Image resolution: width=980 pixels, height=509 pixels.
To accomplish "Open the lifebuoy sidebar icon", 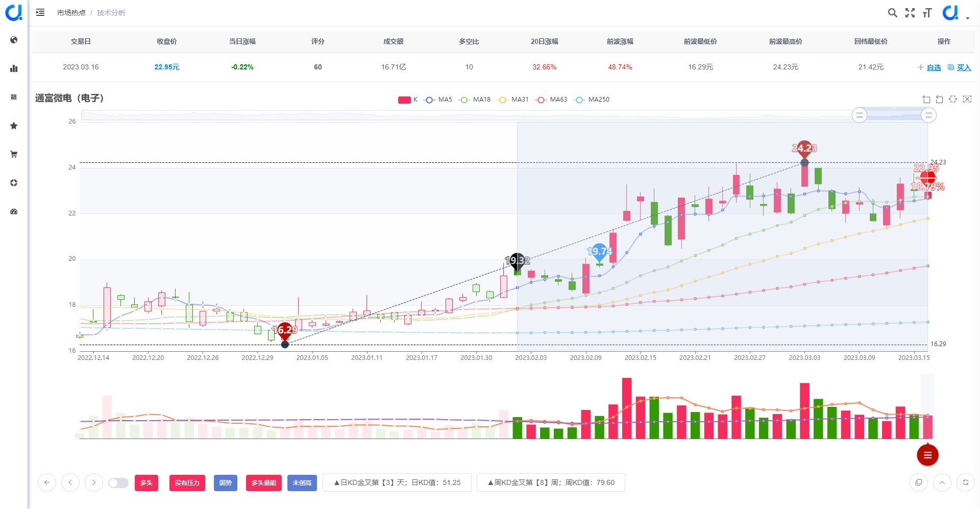I will tap(14, 183).
